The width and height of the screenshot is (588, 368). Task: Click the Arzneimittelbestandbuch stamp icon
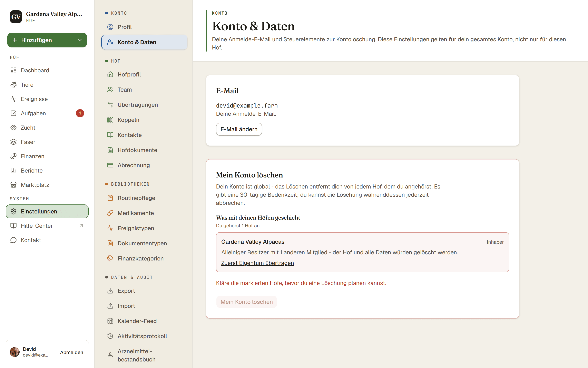110,355
